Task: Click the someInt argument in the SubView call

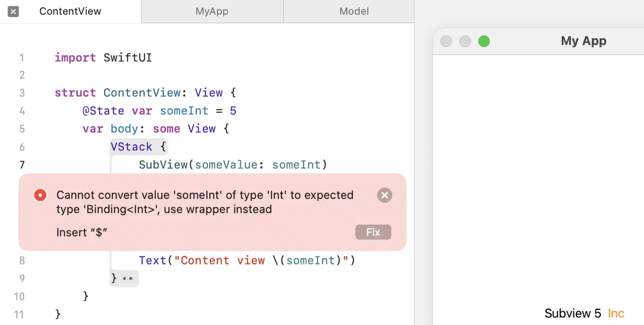Action: pos(296,165)
